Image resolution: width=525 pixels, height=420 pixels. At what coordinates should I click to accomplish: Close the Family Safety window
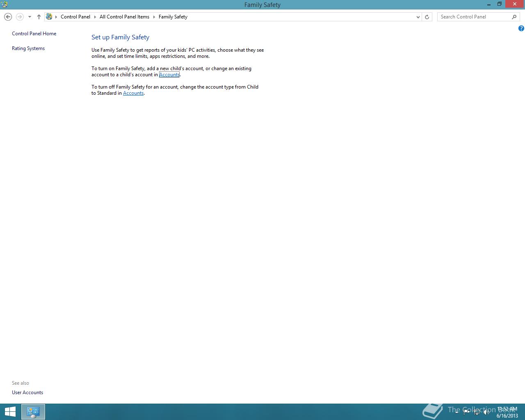click(x=515, y=4)
